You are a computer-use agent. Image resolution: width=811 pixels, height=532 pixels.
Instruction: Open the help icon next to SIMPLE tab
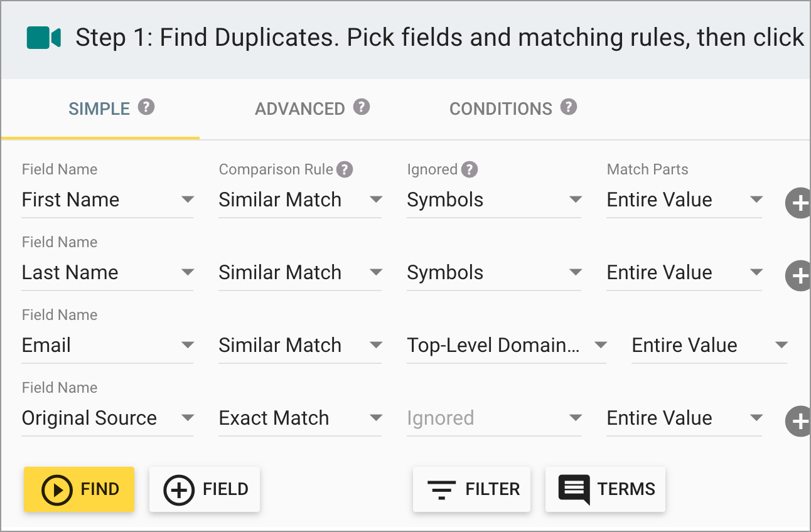pyautogui.click(x=146, y=107)
